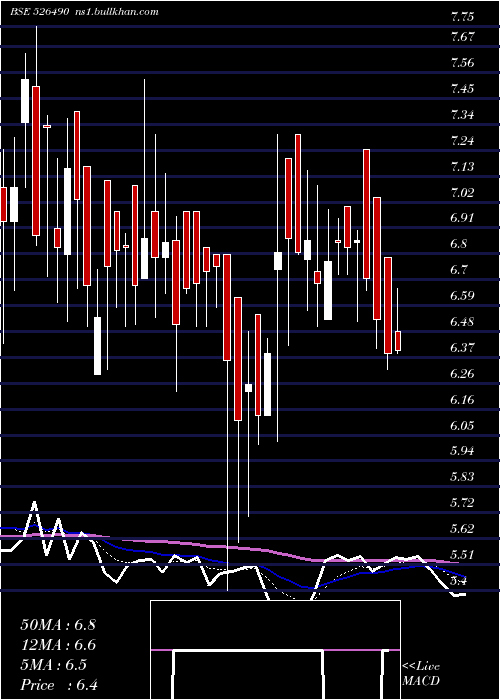Click the MACD histogram panel
The height and width of the screenshot is (700, 500).
[x=275, y=650]
